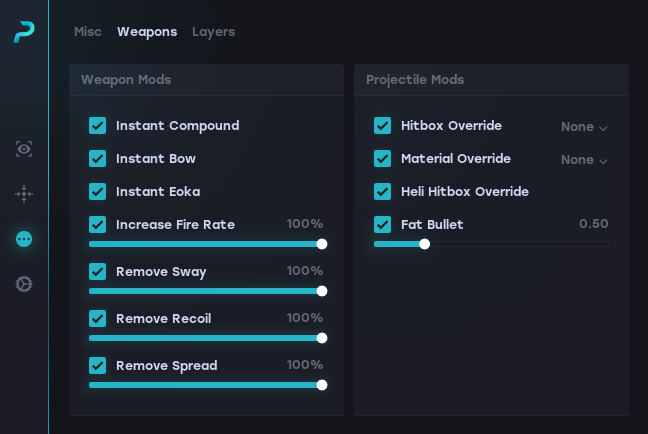648x434 pixels.
Task: Open the settings gear icon
Action: coord(24,284)
